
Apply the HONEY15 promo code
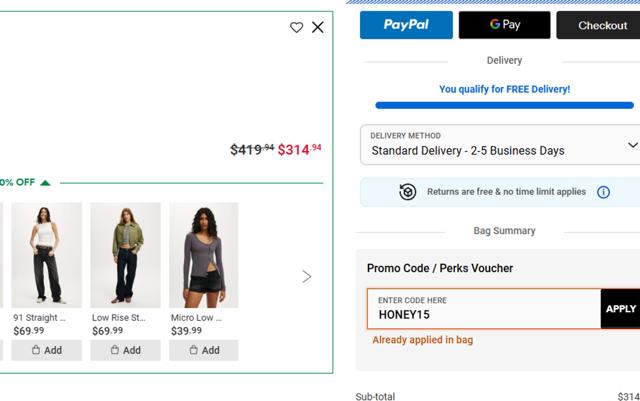pyautogui.click(x=620, y=309)
